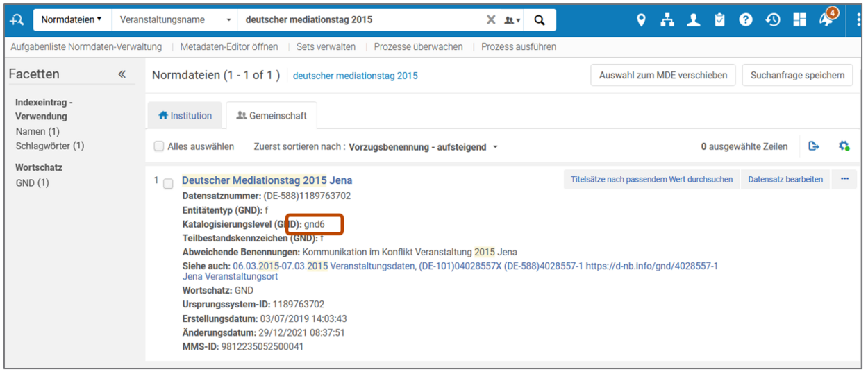Filter by facet Schlagwörter (1)
The width and height of the screenshot is (868, 374).
[50, 146]
